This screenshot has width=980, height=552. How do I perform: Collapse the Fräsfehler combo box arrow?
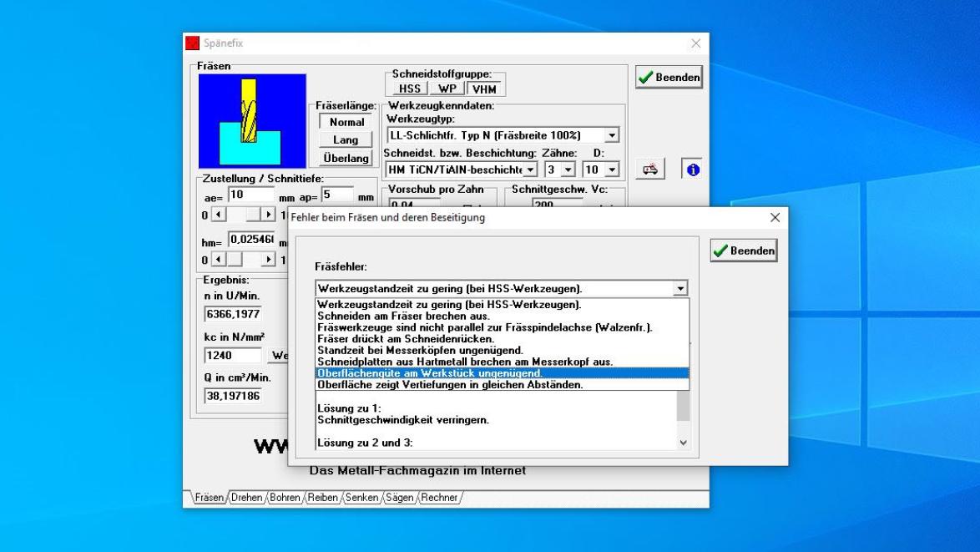click(680, 288)
